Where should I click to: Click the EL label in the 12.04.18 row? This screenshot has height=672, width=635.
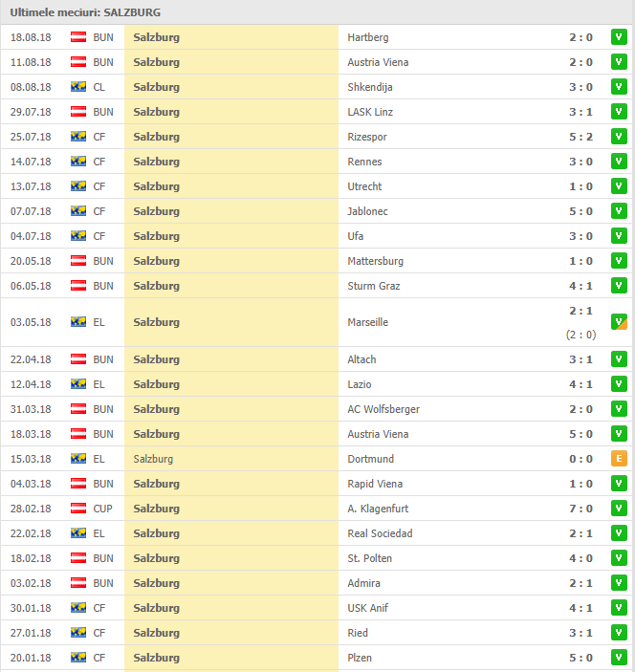click(99, 384)
